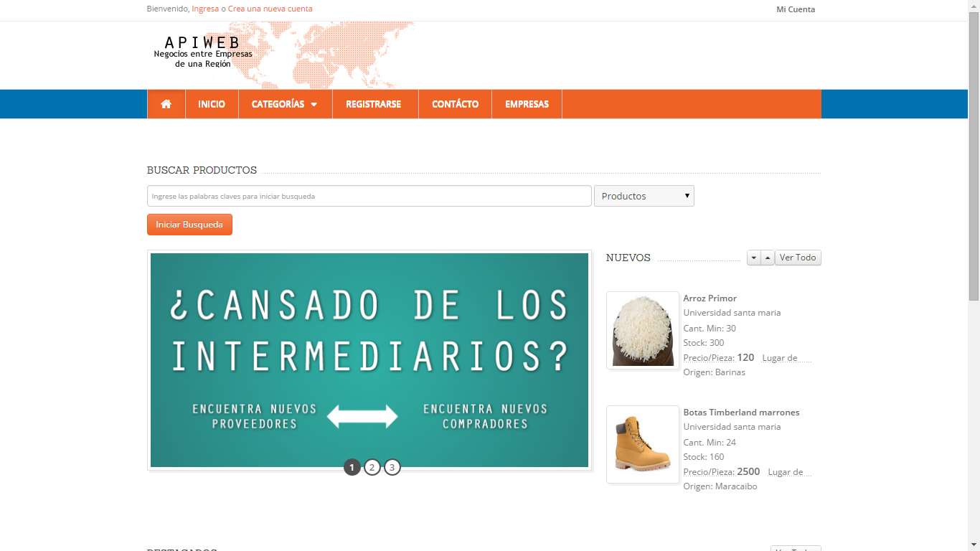Open Mi Cuenta at top right
The image size is (980, 551).
795,9
